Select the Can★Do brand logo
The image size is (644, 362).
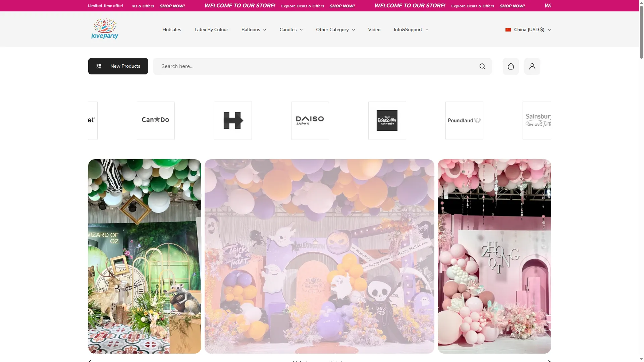click(x=156, y=120)
